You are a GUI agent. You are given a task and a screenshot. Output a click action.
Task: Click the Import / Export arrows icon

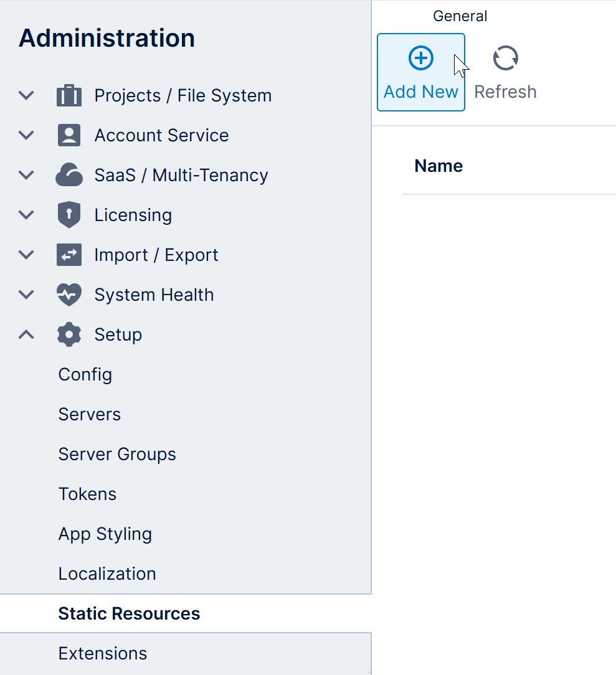click(69, 255)
